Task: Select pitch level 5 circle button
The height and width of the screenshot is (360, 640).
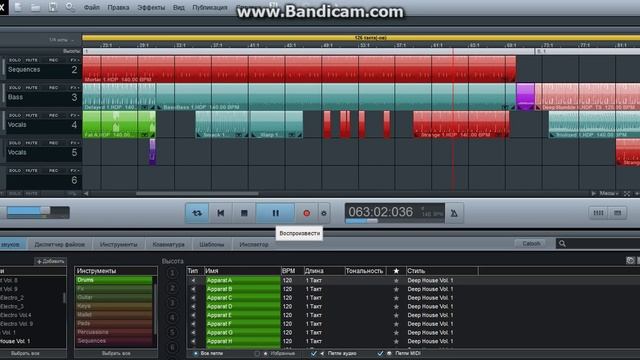Action: [x=172, y=332]
